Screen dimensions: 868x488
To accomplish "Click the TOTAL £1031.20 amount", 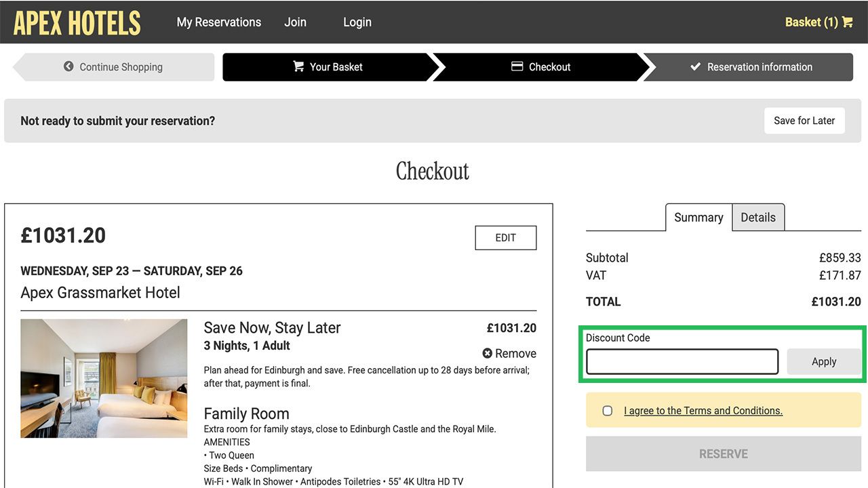I will pyautogui.click(x=836, y=302).
